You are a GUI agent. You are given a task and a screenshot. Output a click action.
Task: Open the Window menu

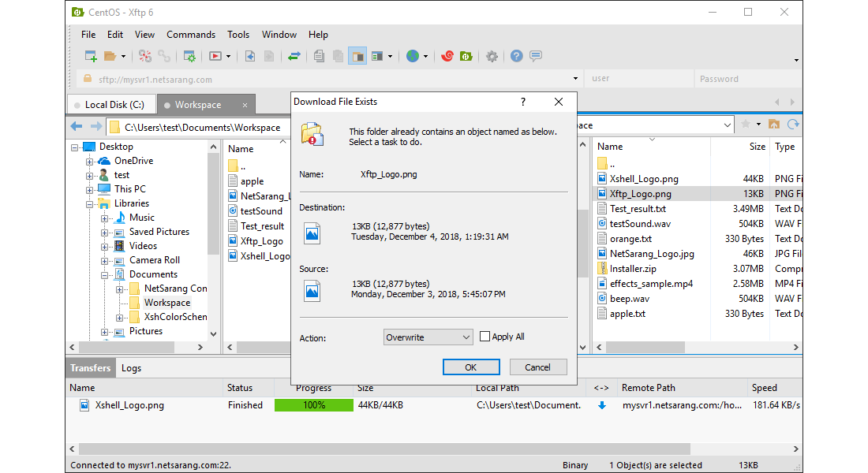click(x=279, y=35)
